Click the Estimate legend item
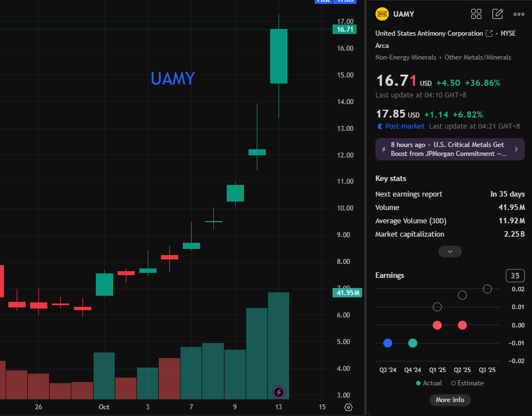Viewport: 532px width, 416px height. pyautogui.click(x=467, y=383)
